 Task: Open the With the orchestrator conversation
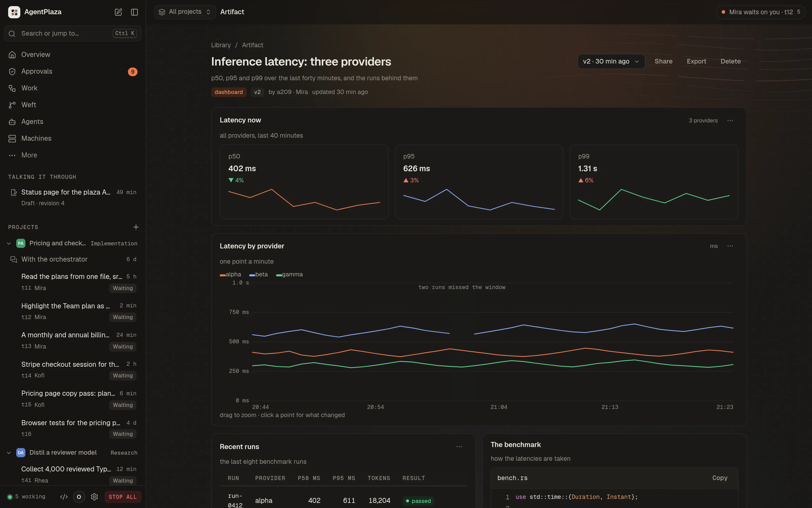[x=73, y=259]
